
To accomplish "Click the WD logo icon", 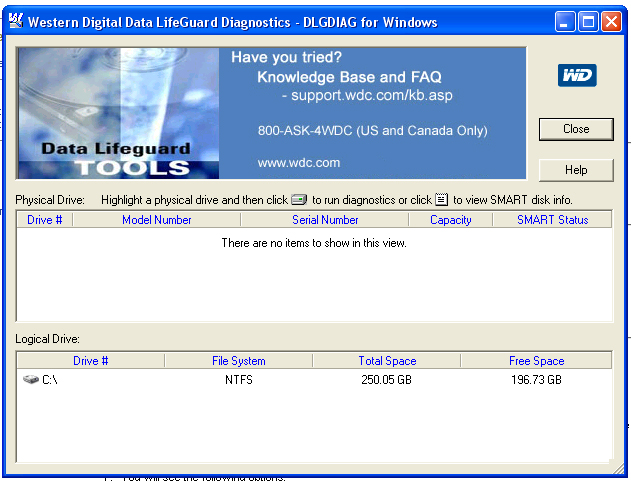I will click(577, 75).
